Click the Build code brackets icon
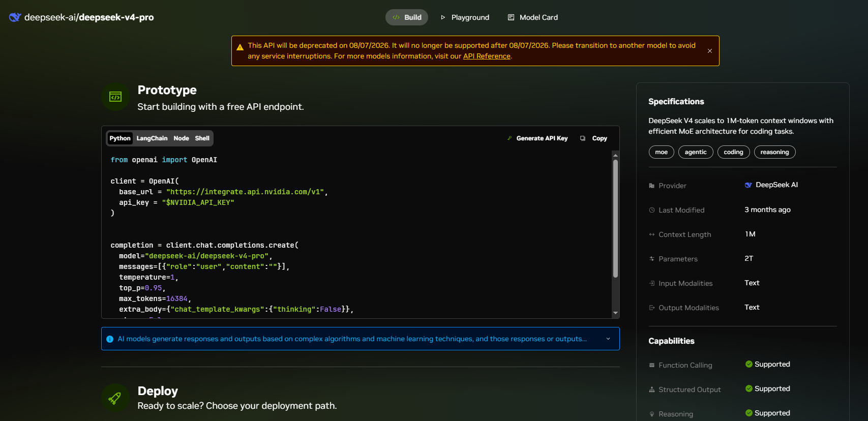The width and height of the screenshot is (868, 421). (396, 17)
